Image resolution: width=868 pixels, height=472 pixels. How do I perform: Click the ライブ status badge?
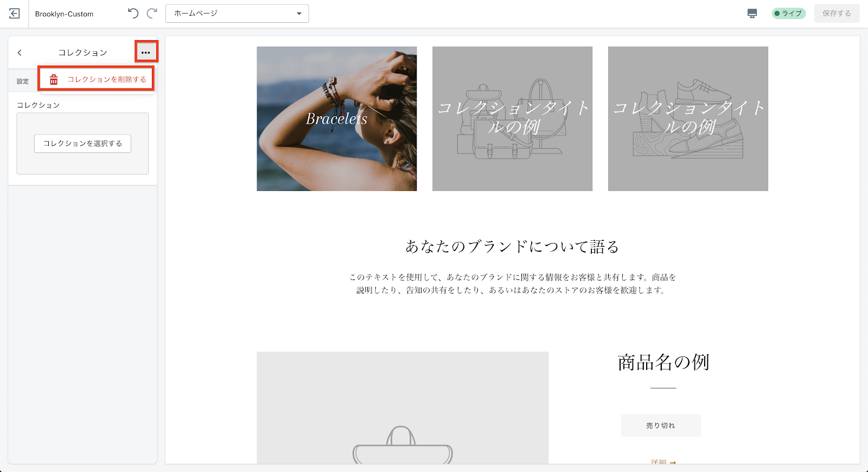pos(788,14)
